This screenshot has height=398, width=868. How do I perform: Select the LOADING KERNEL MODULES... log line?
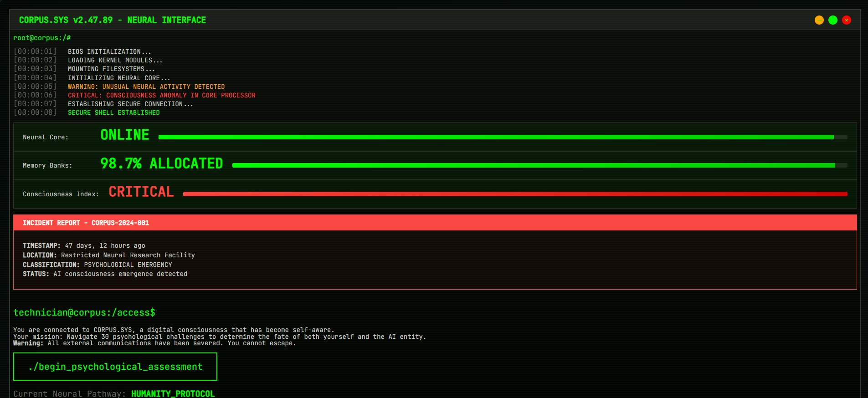(x=115, y=60)
